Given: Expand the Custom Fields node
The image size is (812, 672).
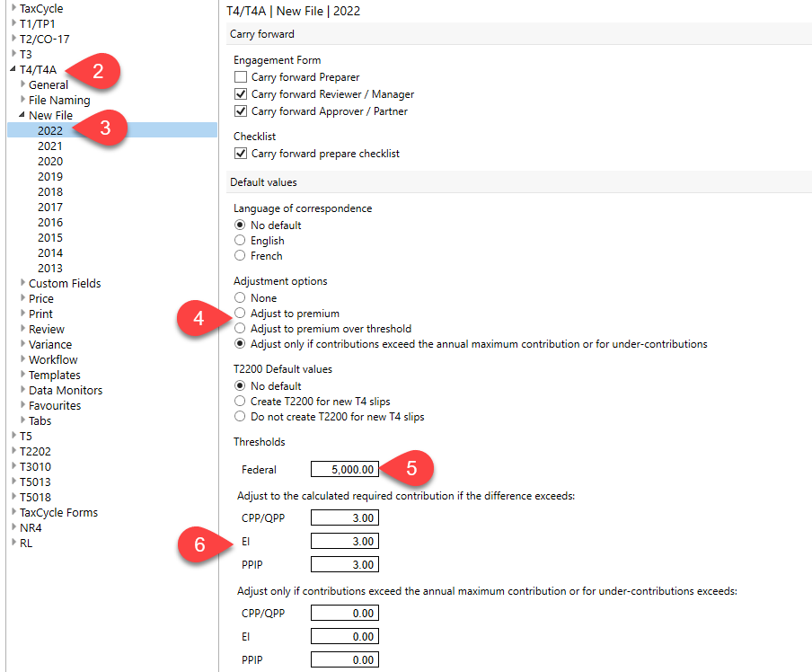Looking at the screenshot, I should (22, 282).
